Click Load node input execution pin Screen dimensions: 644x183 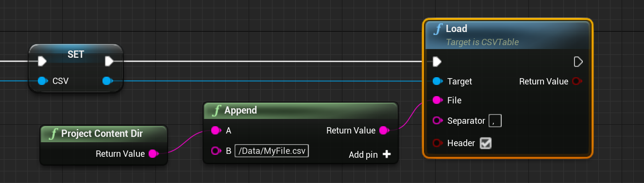437,62
